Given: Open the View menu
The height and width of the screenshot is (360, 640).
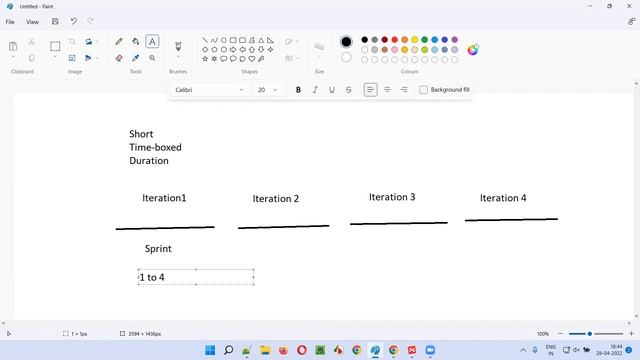Looking at the screenshot, I should coord(32,22).
